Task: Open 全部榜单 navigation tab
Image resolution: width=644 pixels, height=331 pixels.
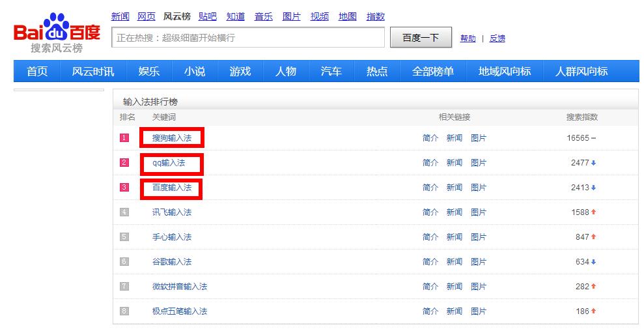Action: click(433, 71)
